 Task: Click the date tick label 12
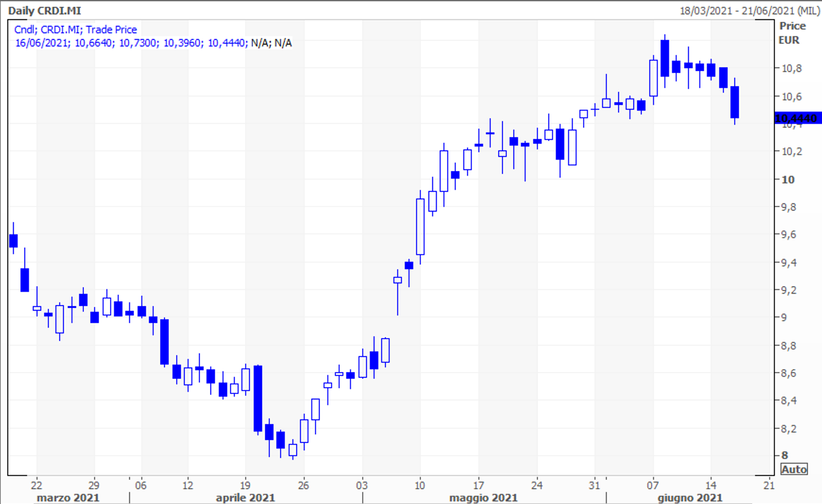(x=188, y=485)
